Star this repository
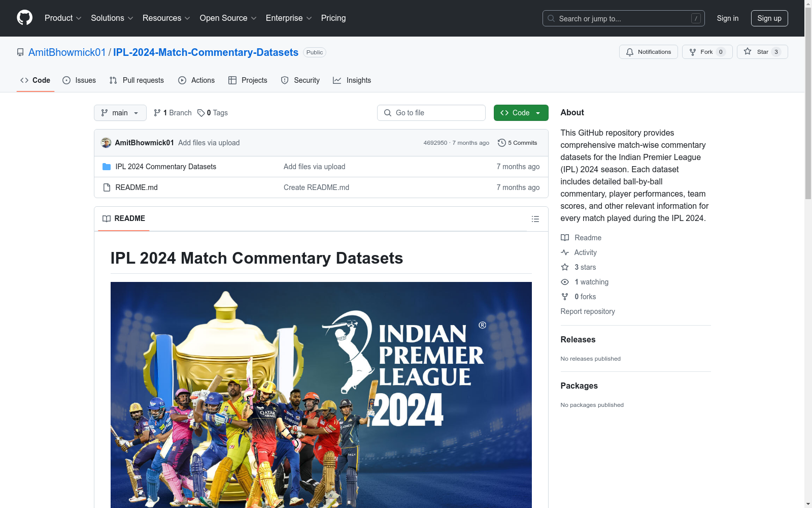812x508 pixels. click(x=762, y=52)
